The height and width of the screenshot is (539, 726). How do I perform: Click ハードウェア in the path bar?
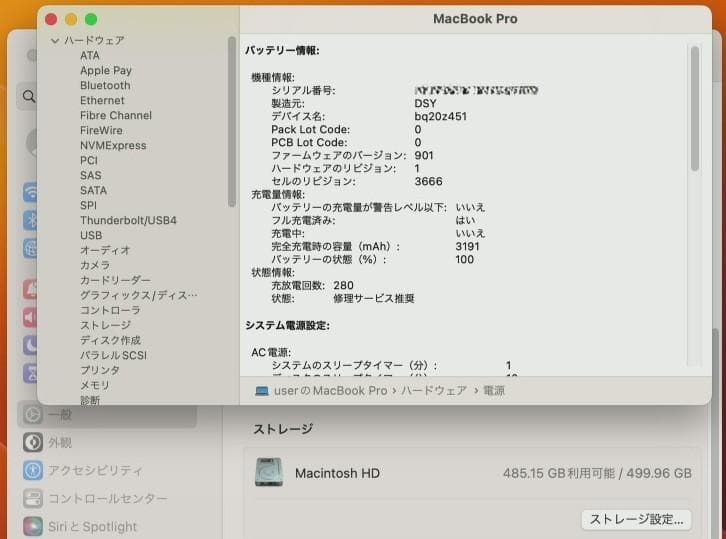pos(434,391)
